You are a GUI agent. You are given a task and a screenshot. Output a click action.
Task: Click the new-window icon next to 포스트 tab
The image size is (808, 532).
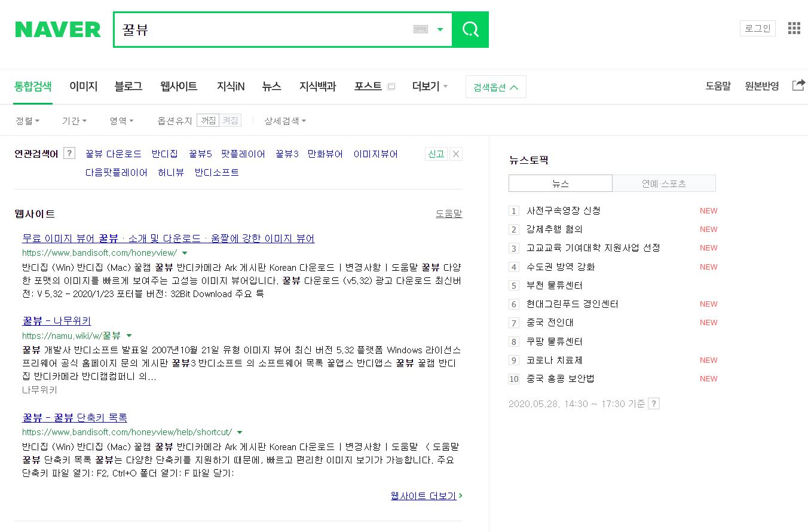(x=391, y=87)
